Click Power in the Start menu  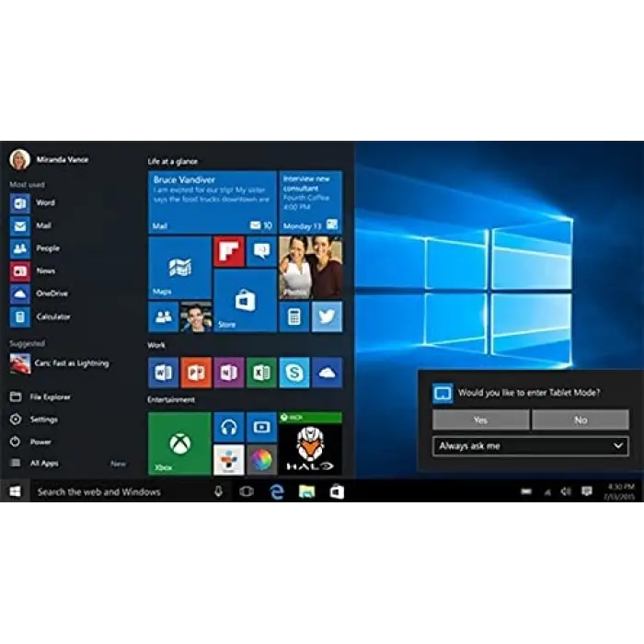click(x=30, y=442)
